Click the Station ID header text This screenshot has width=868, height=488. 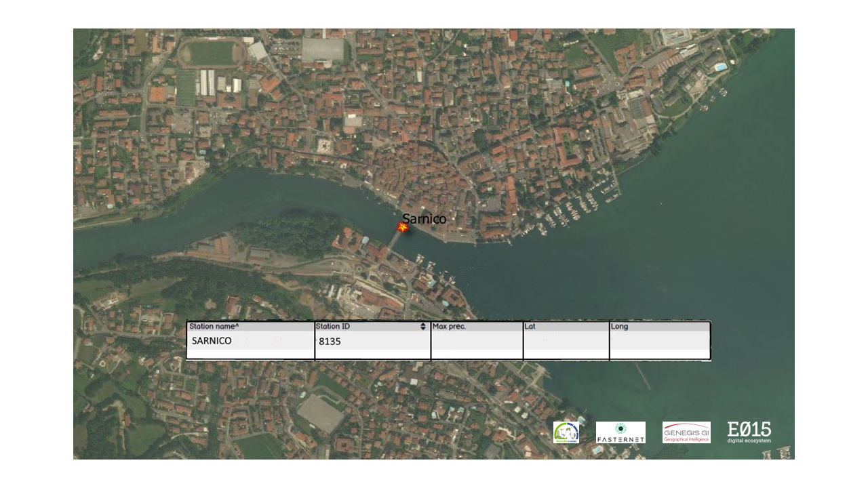pos(333,327)
